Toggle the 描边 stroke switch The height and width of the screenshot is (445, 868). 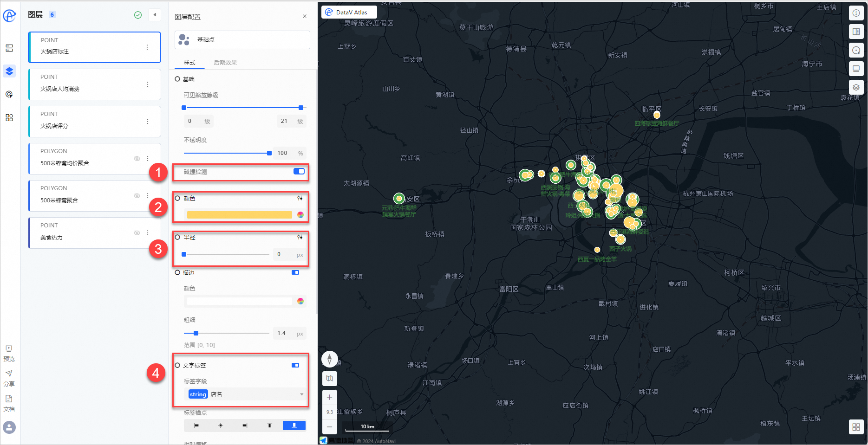click(295, 273)
